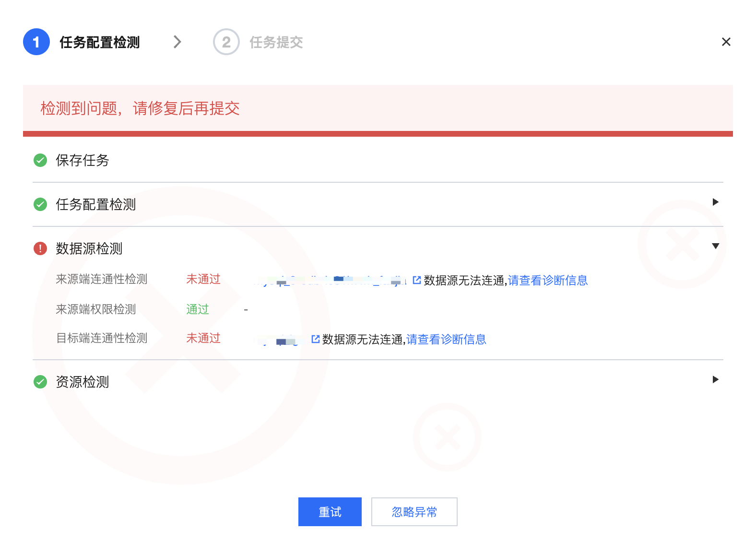
Task: Click external link icon in 目标端连通性检测 row
Action: 315,339
